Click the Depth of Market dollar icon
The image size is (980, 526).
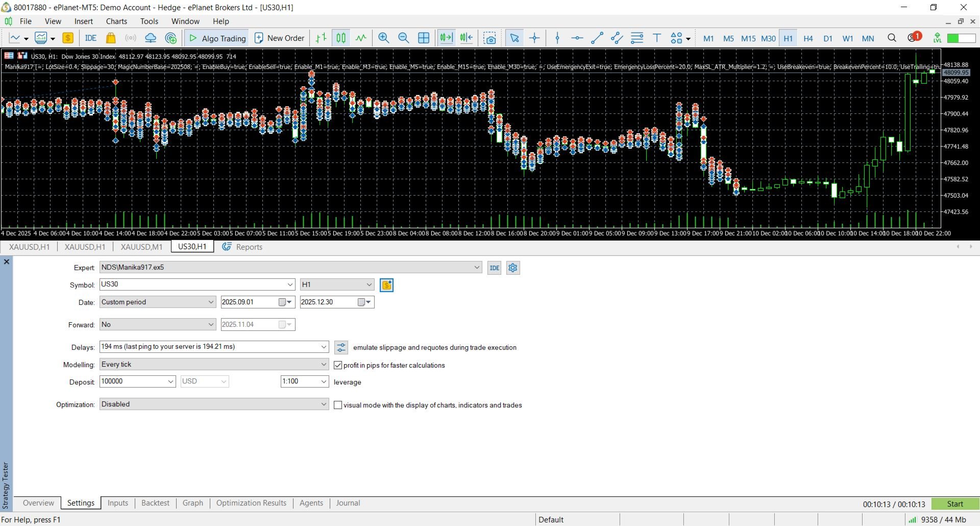coord(68,38)
